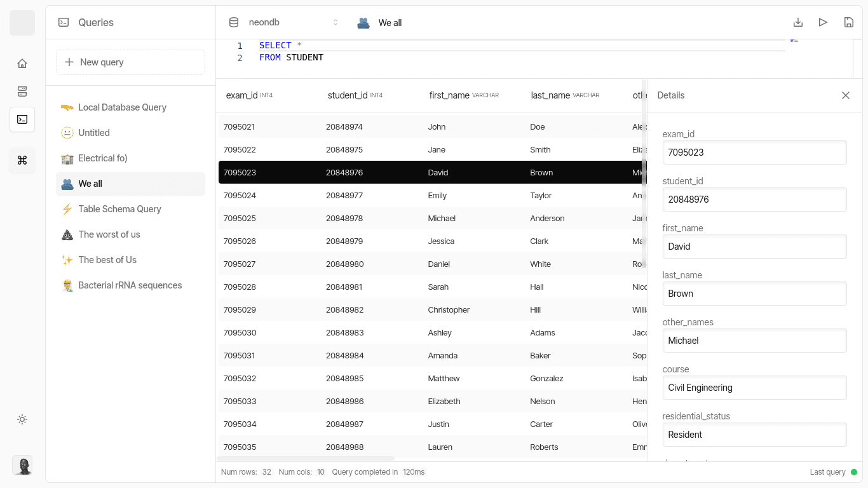The height and width of the screenshot is (488, 868).
Task: Select the cell with exam_id 7095025
Action: coord(240,219)
